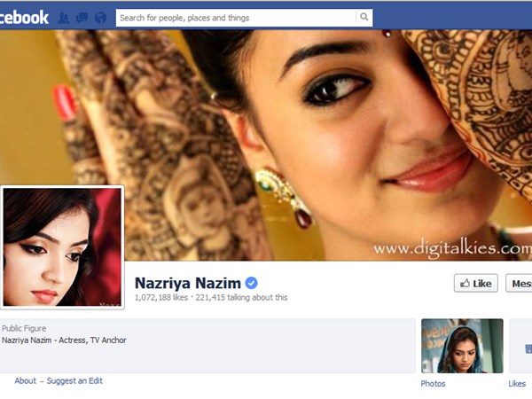Click the Message button

tap(519, 284)
